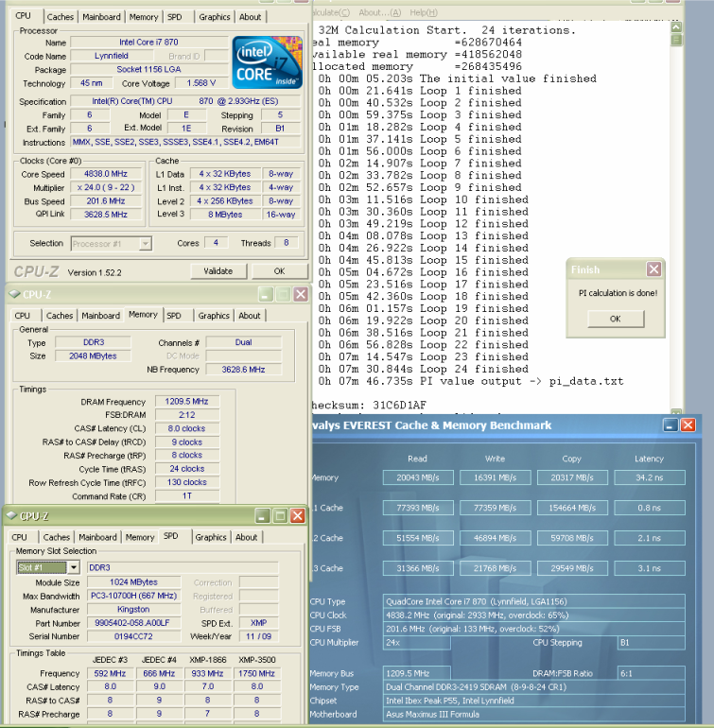714x728 pixels.
Task: Go to About tab in SPD CPU-Z window
Action: (x=246, y=537)
